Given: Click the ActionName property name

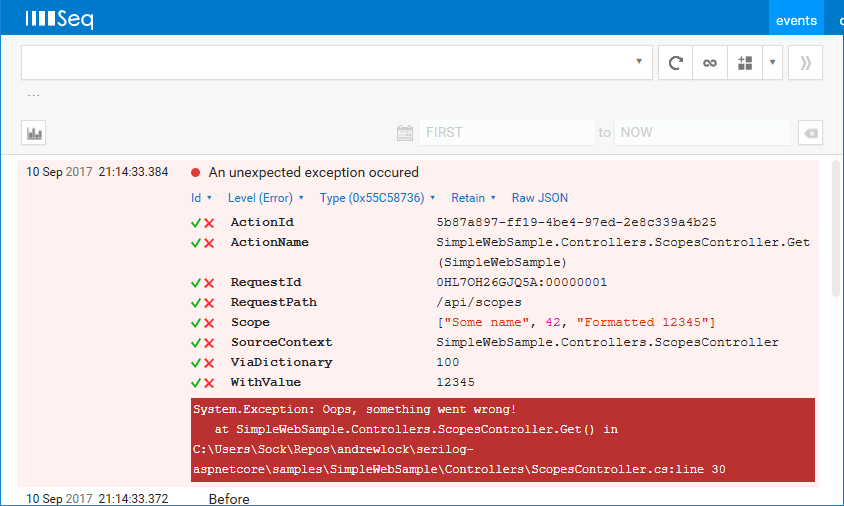Looking at the screenshot, I should (270, 242).
